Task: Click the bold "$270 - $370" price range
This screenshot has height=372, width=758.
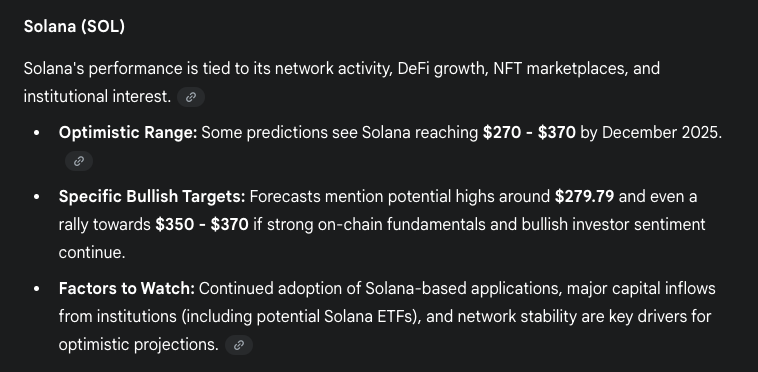Action: tap(529, 132)
